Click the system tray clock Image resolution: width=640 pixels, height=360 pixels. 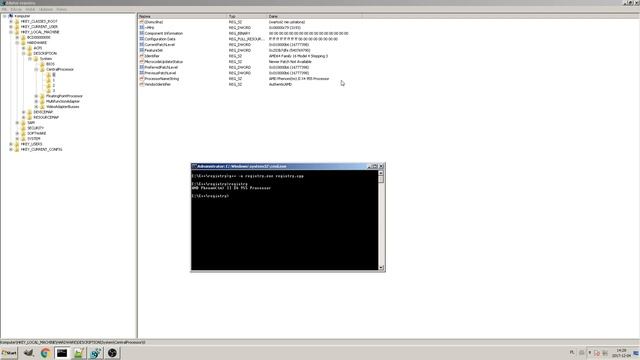tap(621, 353)
